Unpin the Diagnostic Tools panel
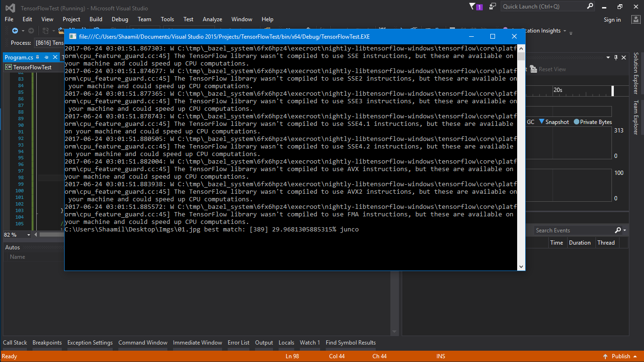 pos(616,58)
